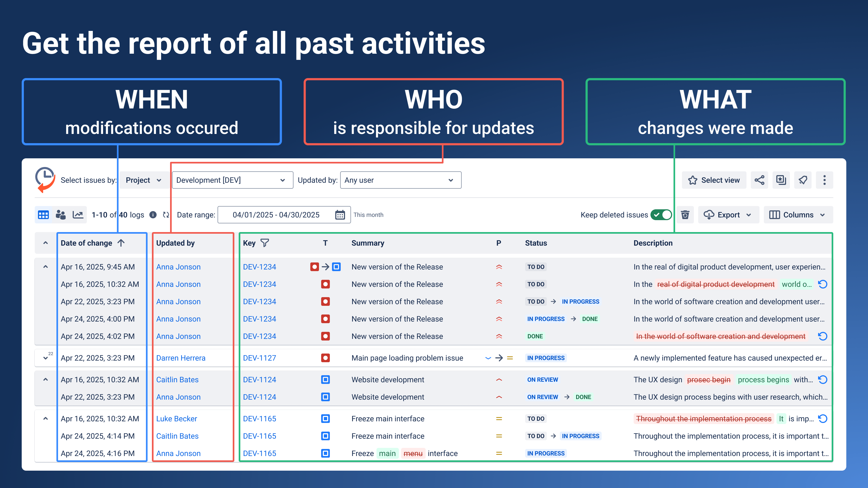The image size is (868, 488).
Task: Click the info icon beside the log count
Action: [x=153, y=214]
